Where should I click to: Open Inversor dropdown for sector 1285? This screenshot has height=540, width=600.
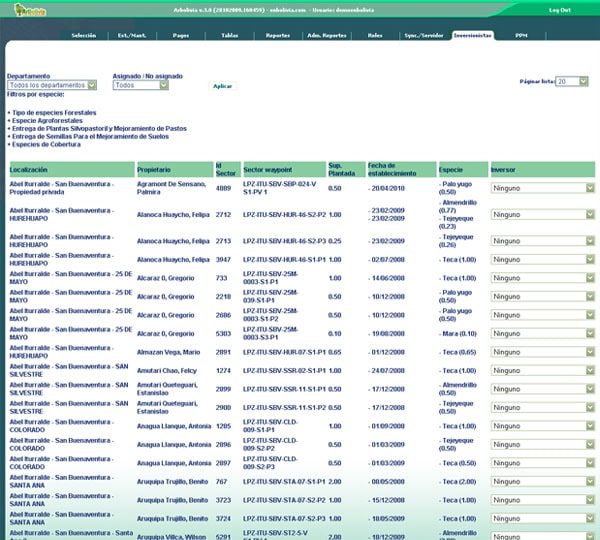tap(543, 426)
